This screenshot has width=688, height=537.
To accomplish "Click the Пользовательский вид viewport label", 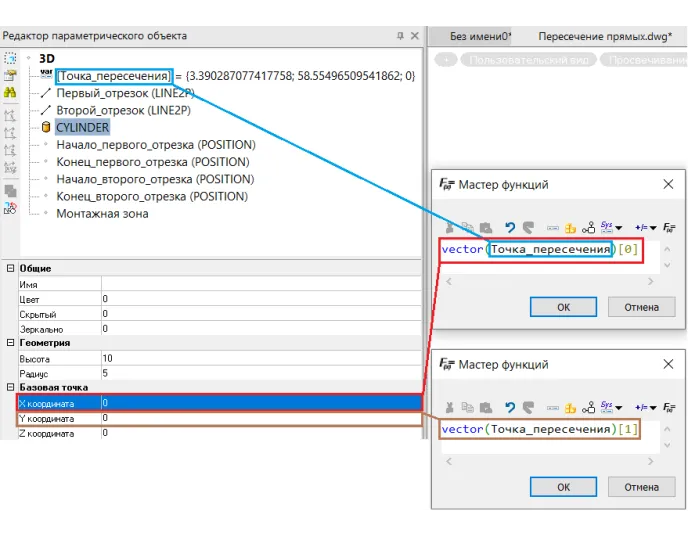I will pyautogui.click(x=529, y=60).
